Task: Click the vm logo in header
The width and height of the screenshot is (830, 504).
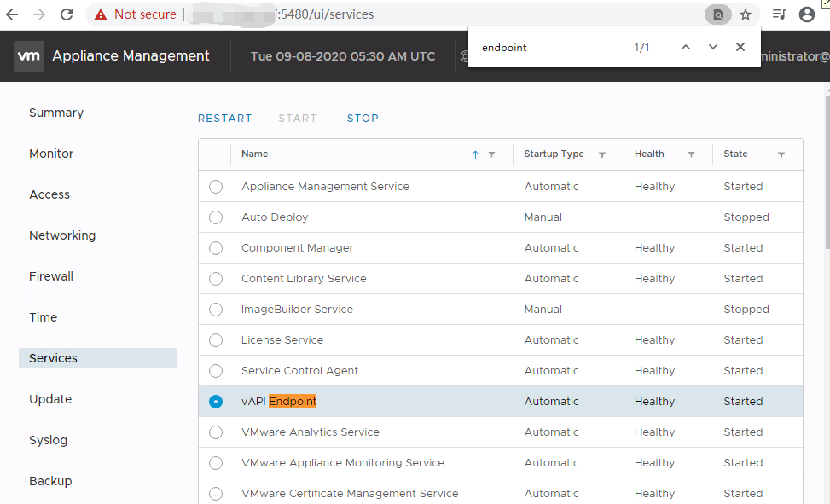Action: click(29, 56)
